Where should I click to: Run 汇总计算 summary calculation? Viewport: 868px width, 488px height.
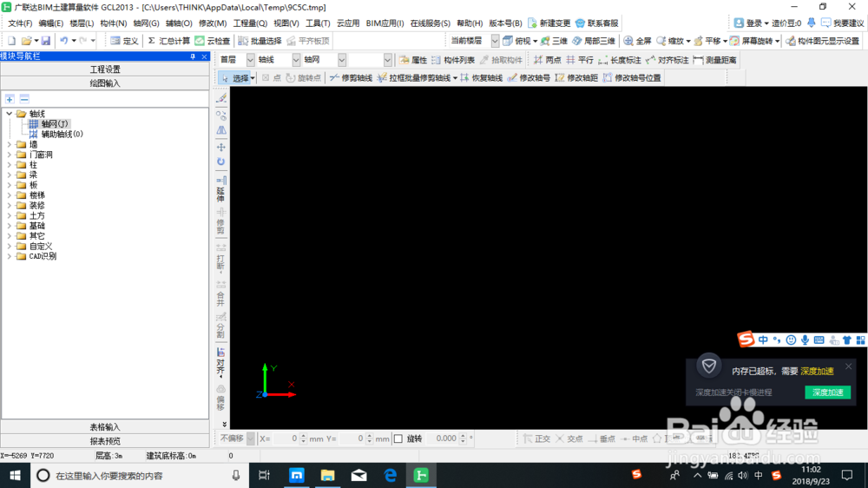(169, 41)
